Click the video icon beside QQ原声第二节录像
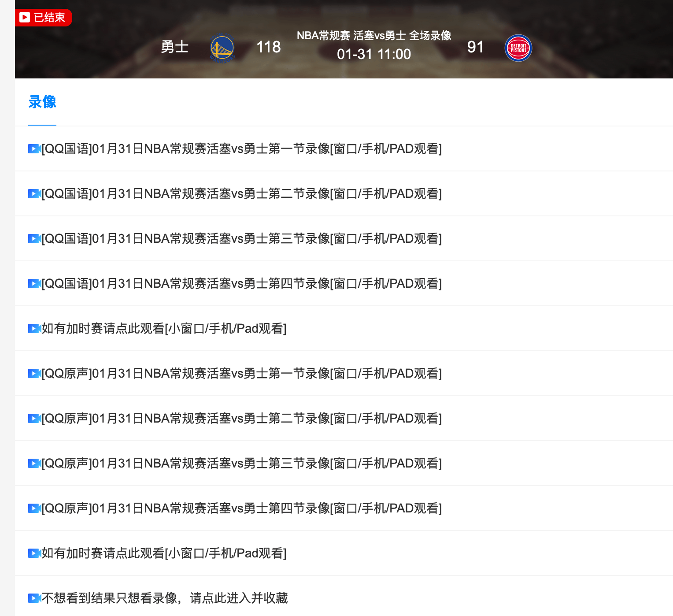 click(34, 419)
